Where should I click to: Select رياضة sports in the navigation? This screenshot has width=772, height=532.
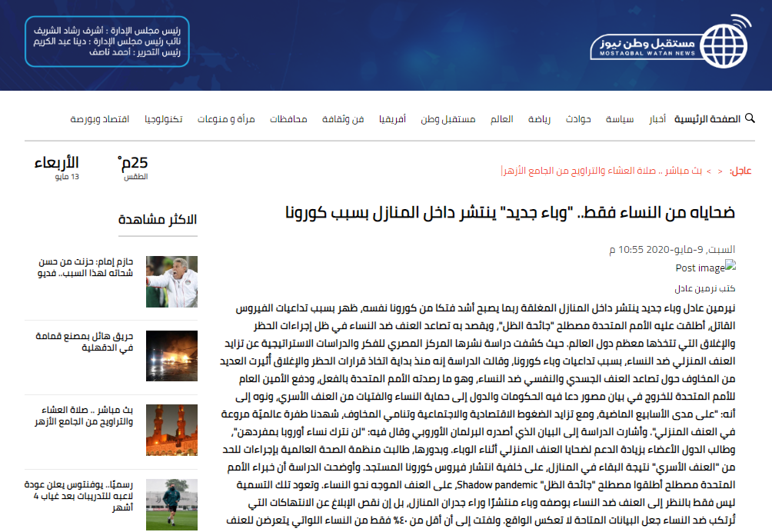[x=538, y=119]
